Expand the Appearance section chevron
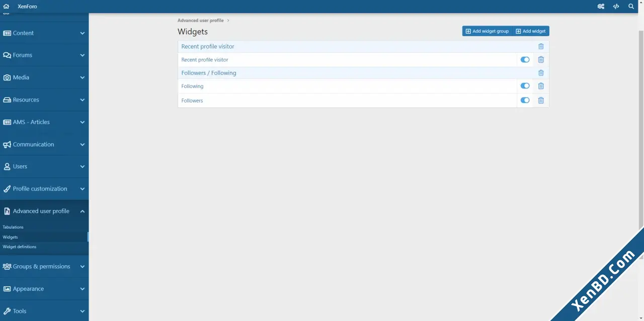Image resolution: width=644 pixels, height=321 pixels. [83, 289]
